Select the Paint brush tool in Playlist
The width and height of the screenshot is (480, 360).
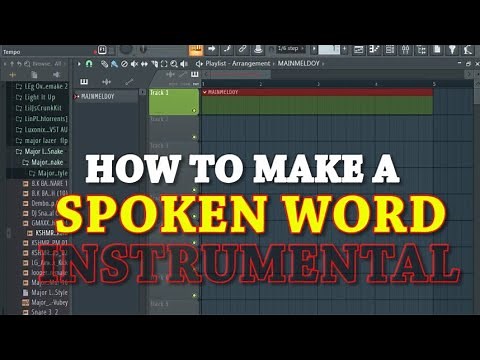114,64
